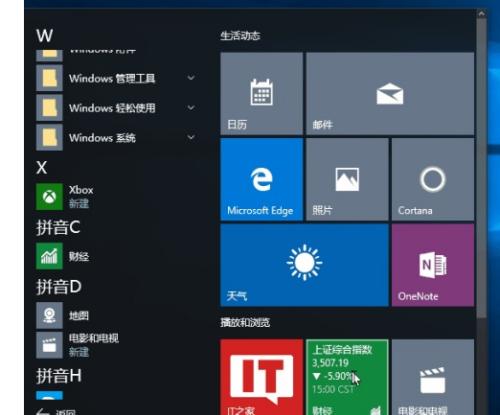This screenshot has height=415, width=500.
Task: Open the green 上证综合指数 finance tile
Action: pyautogui.click(x=347, y=377)
